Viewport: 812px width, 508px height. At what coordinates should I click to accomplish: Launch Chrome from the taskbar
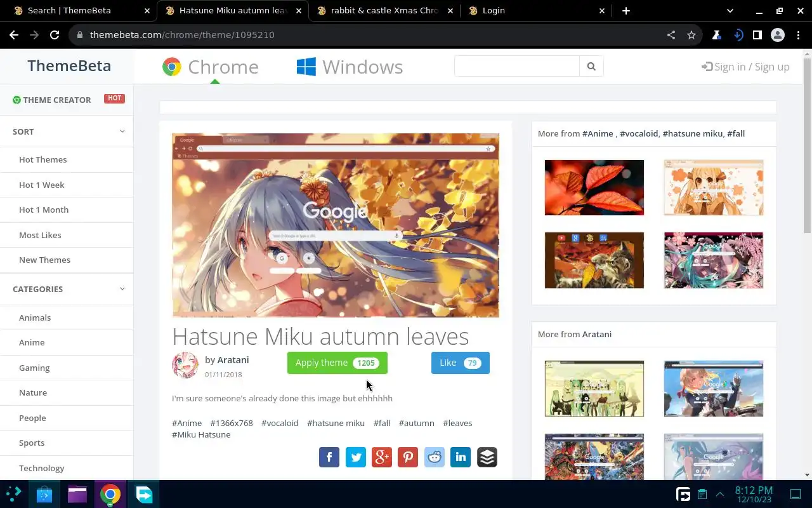click(110, 494)
